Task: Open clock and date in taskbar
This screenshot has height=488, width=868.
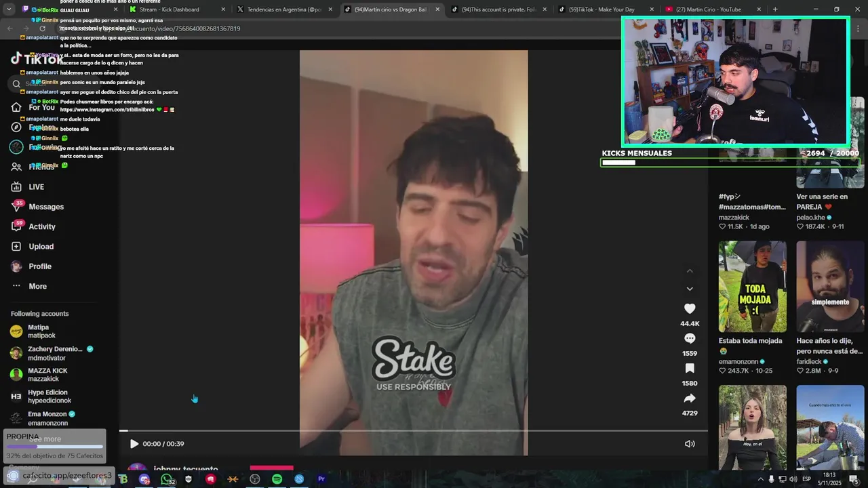Action: (829, 479)
